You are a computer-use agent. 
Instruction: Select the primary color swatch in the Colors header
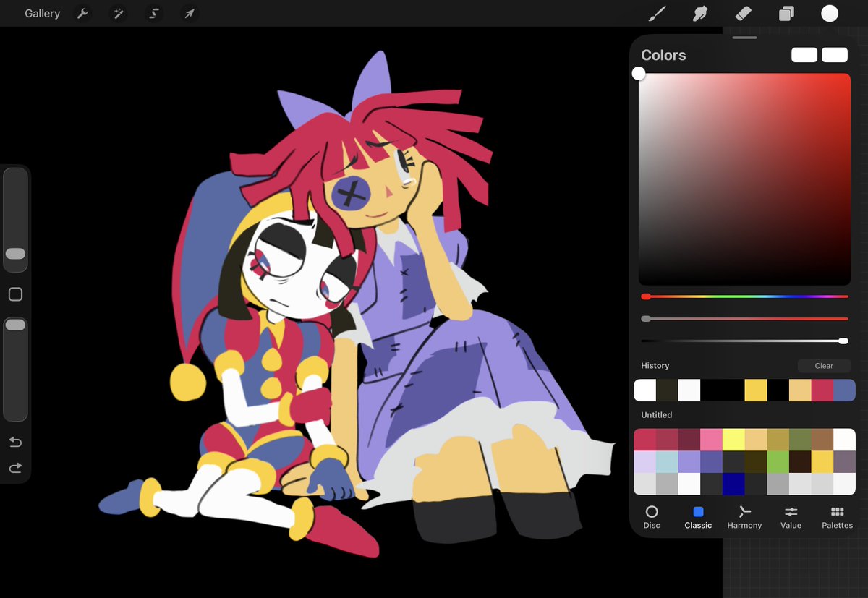(x=804, y=55)
